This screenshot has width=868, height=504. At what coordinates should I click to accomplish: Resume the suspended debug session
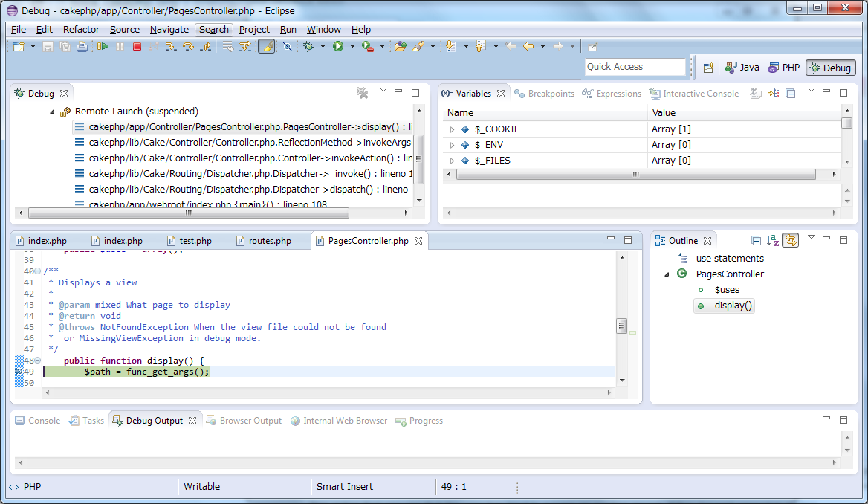(104, 46)
